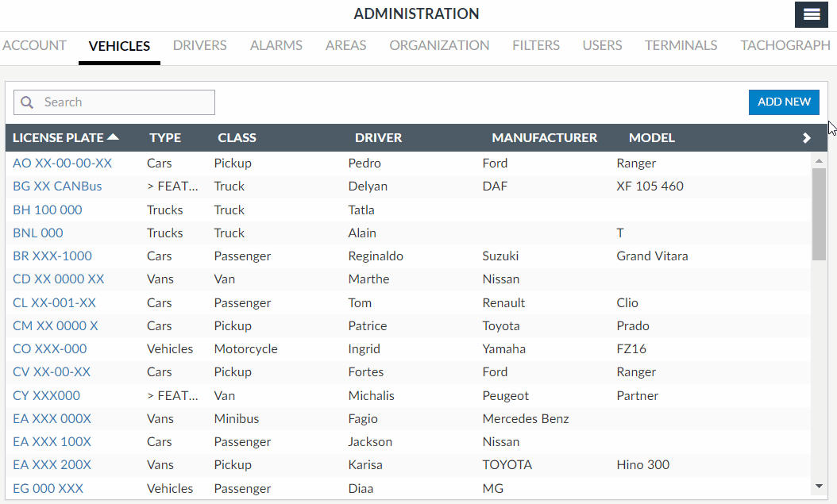Sort by Manufacturer column header
837x504 pixels.
point(544,138)
